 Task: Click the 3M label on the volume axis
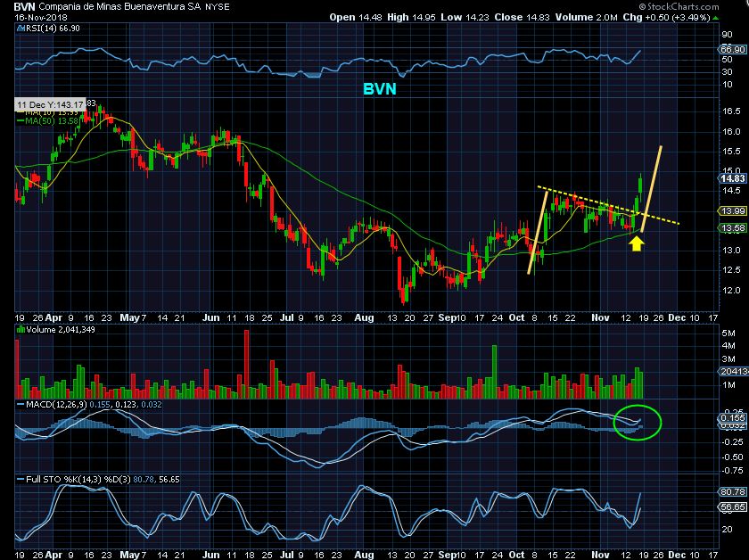pyautogui.click(x=728, y=358)
